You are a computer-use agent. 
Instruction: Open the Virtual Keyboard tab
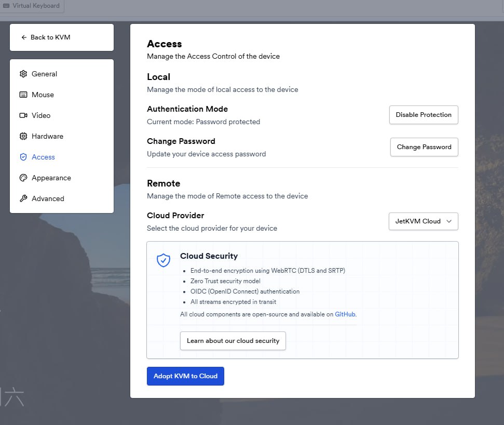click(31, 6)
